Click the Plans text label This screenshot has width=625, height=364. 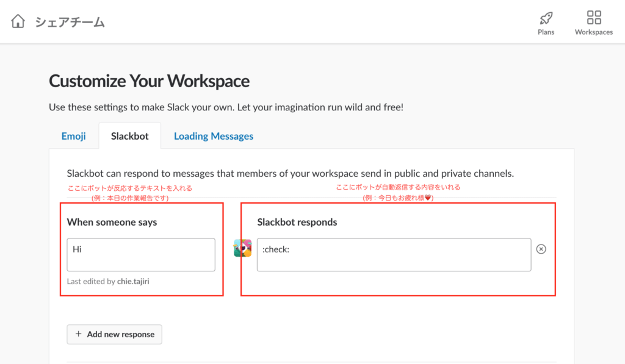point(546,32)
